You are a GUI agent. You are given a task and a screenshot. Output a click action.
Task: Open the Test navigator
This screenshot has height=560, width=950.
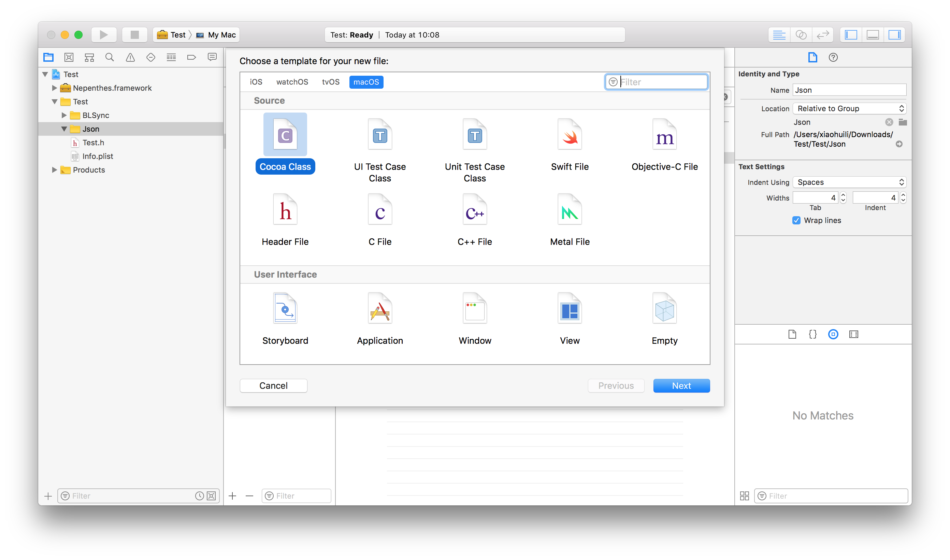tap(151, 57)
